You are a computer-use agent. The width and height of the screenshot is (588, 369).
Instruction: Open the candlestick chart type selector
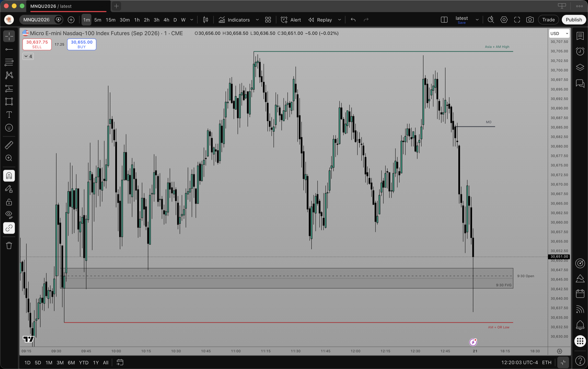[206, 20]
